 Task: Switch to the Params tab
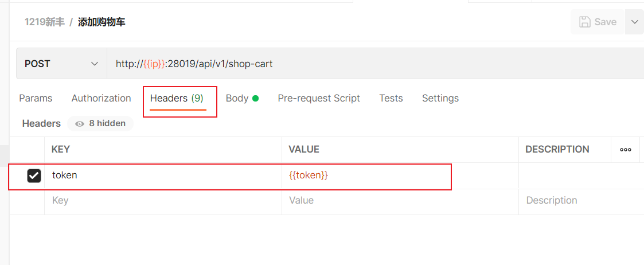tap(36, 98)
